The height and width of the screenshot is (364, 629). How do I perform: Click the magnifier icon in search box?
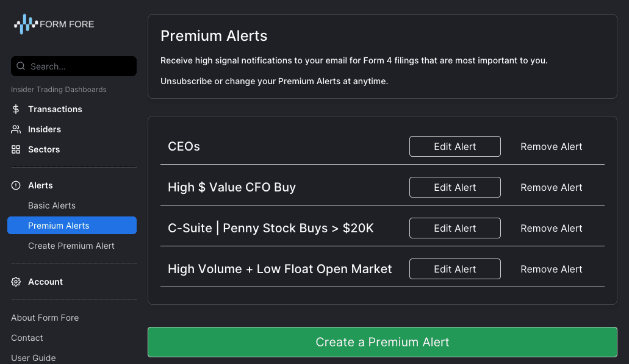(21, 66)
